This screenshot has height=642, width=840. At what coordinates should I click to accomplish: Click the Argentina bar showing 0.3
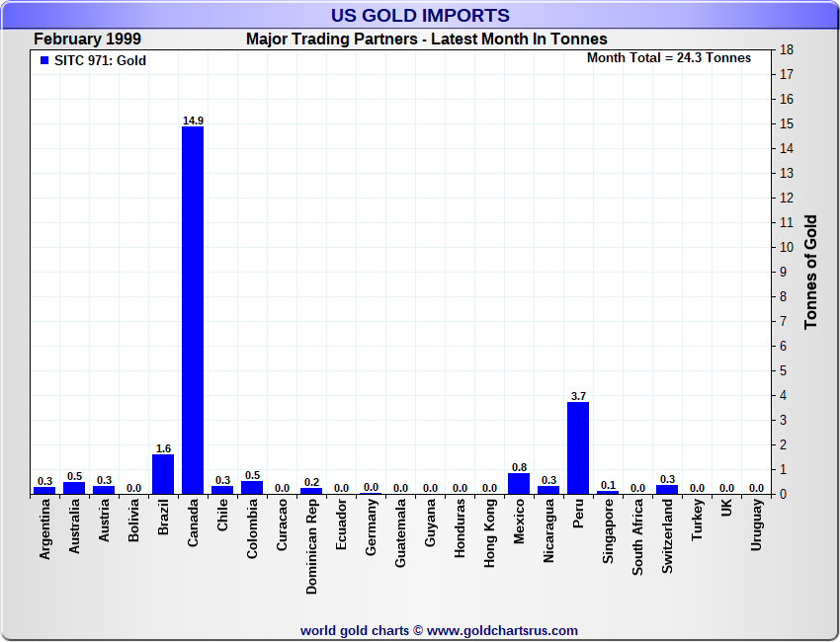click(44, 490)
